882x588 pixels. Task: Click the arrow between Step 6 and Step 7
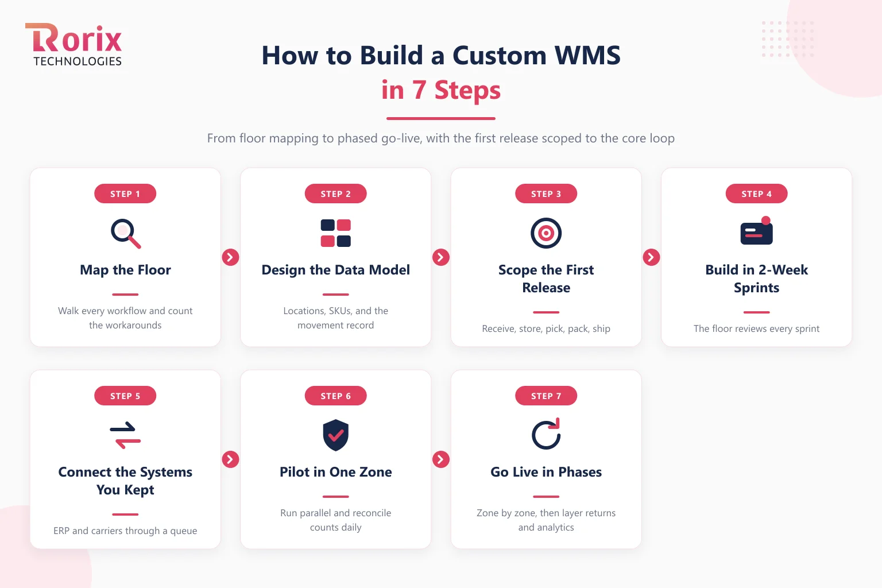click(441, 459)
